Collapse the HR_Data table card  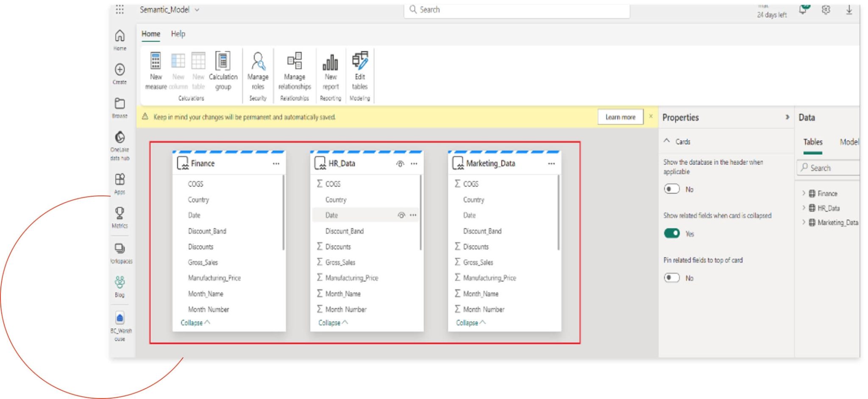(333, 323)
